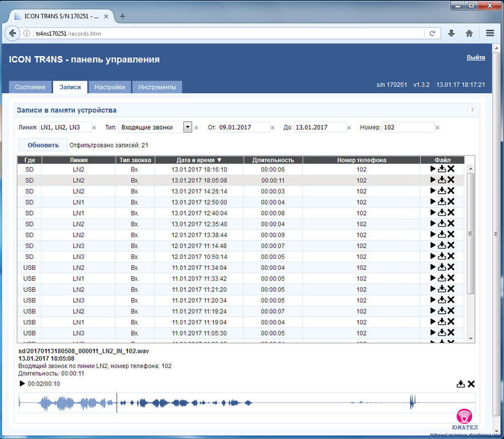This screenshot has width=504, height=439.
Task: Delete the 13.01.2017 18:16:10 recording
Action: click(451, 169)
